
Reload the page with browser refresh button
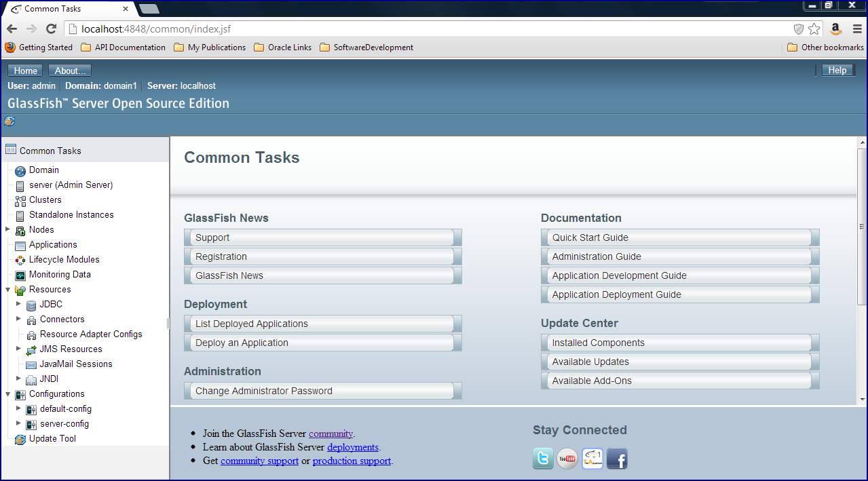click(51, 28)
